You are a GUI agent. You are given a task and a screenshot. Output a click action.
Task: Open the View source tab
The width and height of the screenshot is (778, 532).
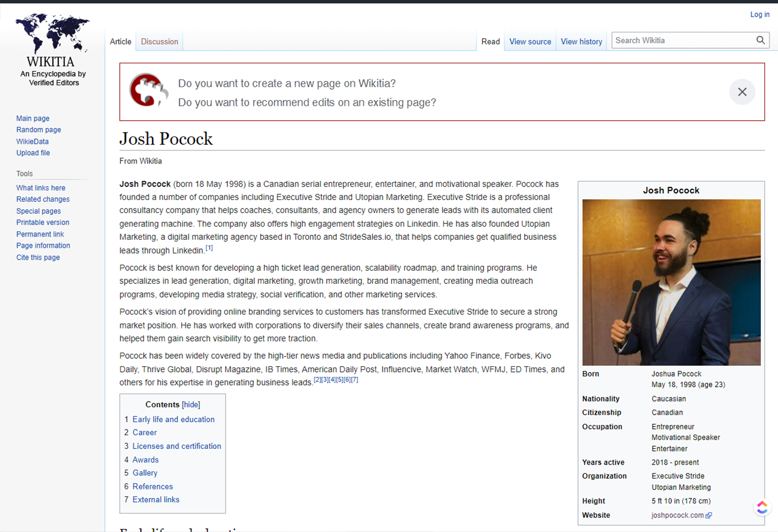coord(530,42)
